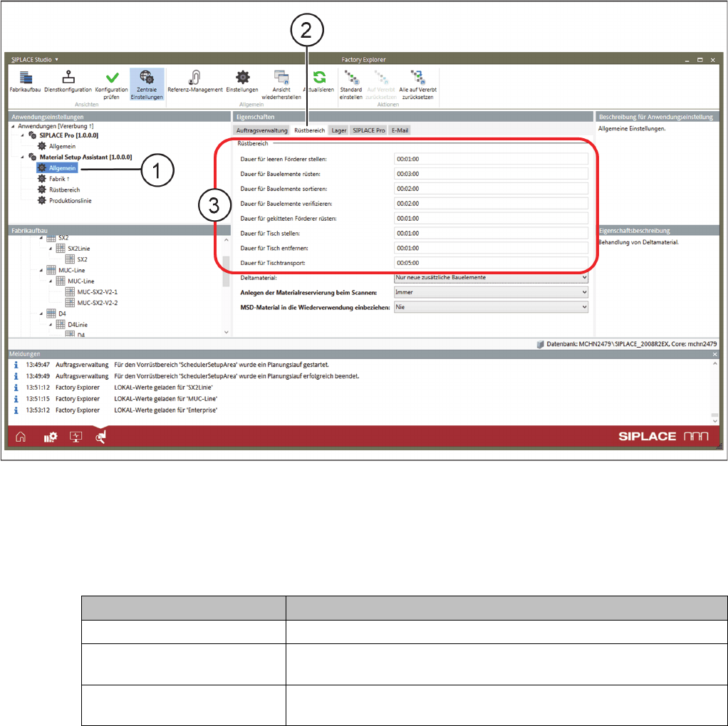728x726 pixels.
Task: Open MSD-Material Wiederverwendung dropdown
Action: coord(491,307)
